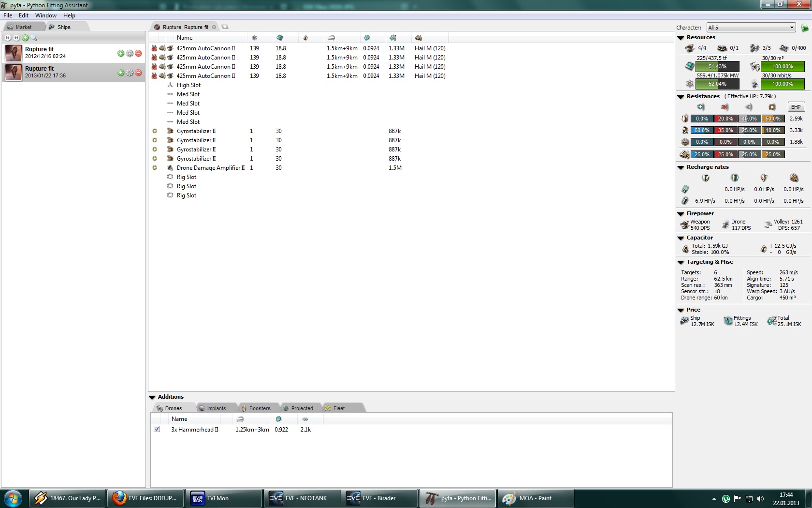Open the Edit menu
This screenshot has height=508, width=812.
(24, 15)
